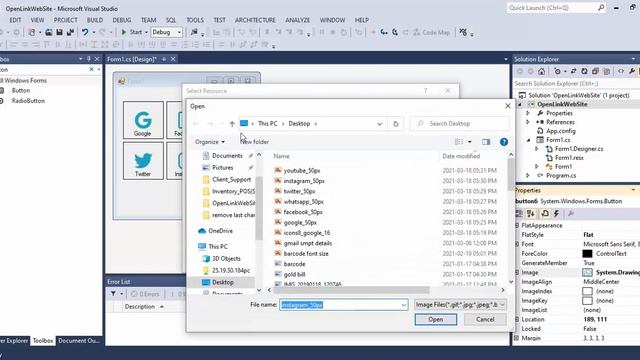Open the BUILD menu

pos(95,20)
